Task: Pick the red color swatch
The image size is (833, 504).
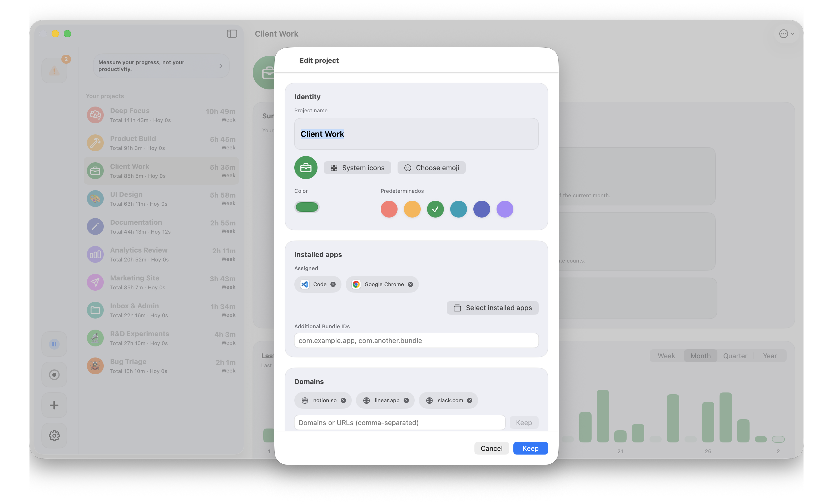Action: click(x=389, y=209)
